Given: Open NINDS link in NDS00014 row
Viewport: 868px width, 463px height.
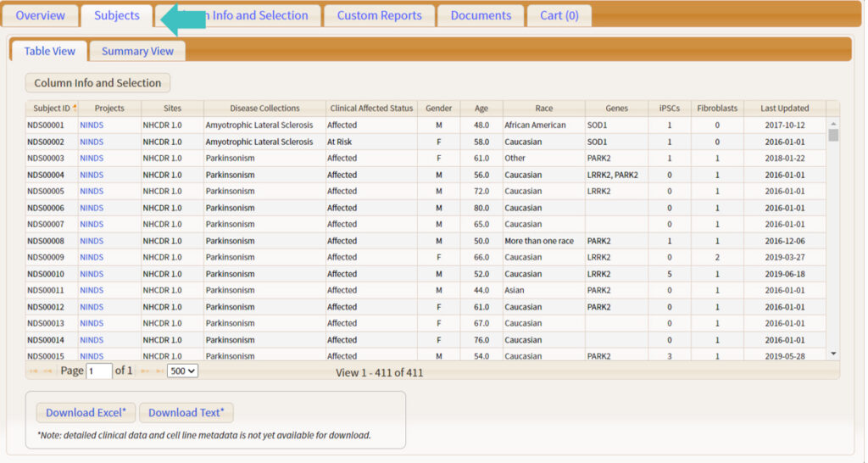Looking at the screenshot, I should point(92,340).
